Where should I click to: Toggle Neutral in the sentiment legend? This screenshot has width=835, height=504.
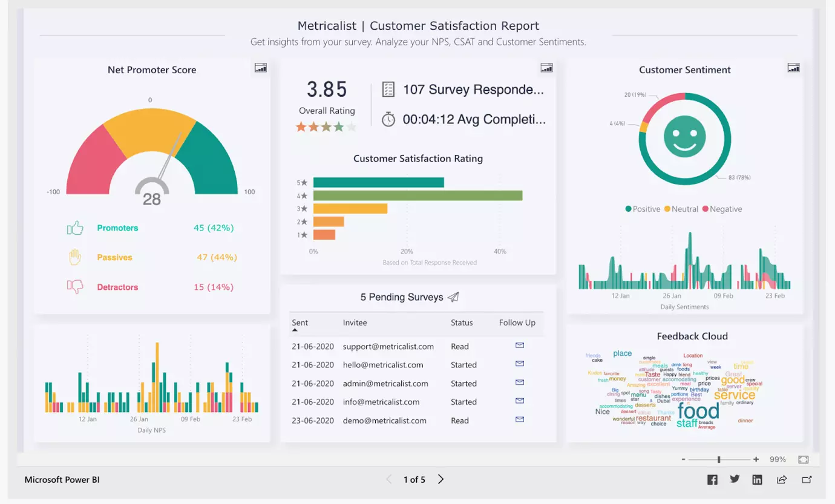coord(682,209)
